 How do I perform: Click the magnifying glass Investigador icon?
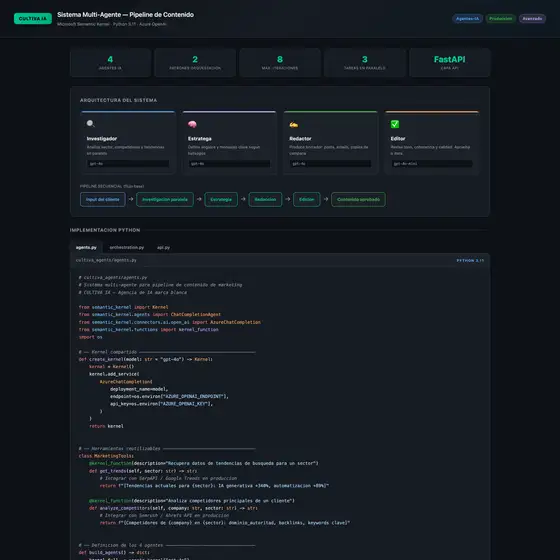tap(91, 124)
